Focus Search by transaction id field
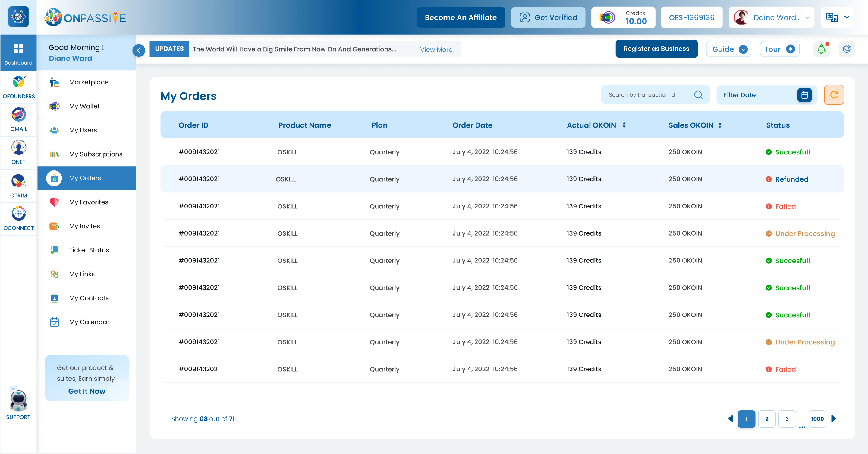 click(655, 95)
